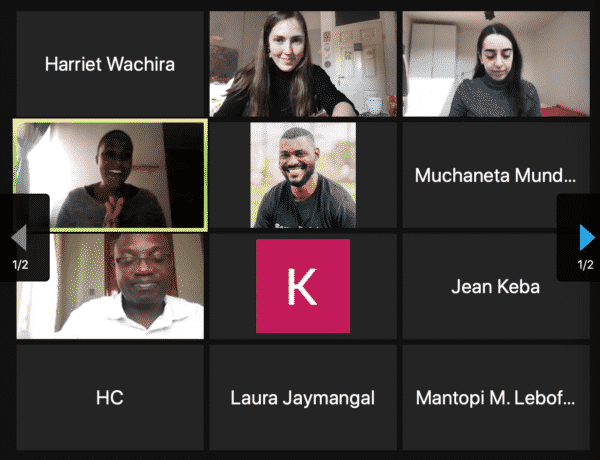Go to next gallery page with the blue arrow
The image size is (600, 460).
pos(587,237)
